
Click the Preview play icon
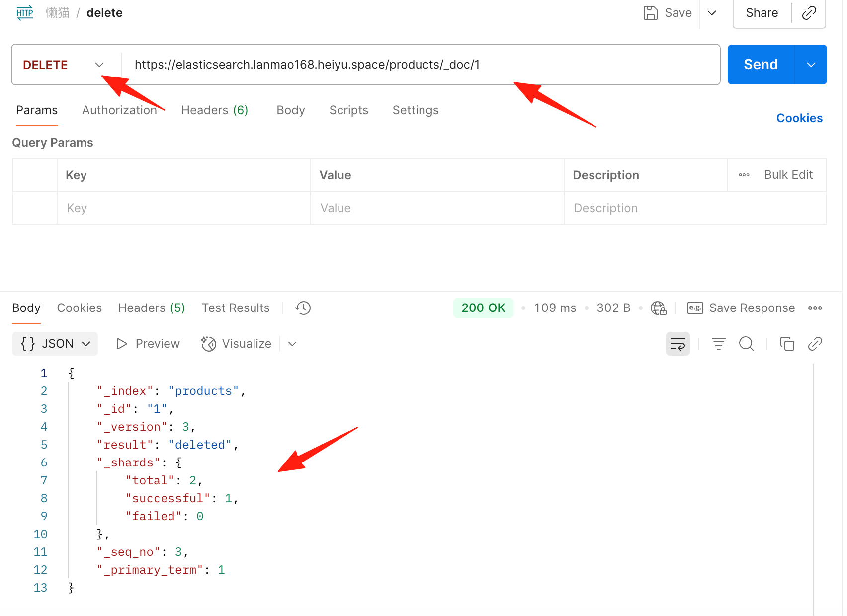122,344
